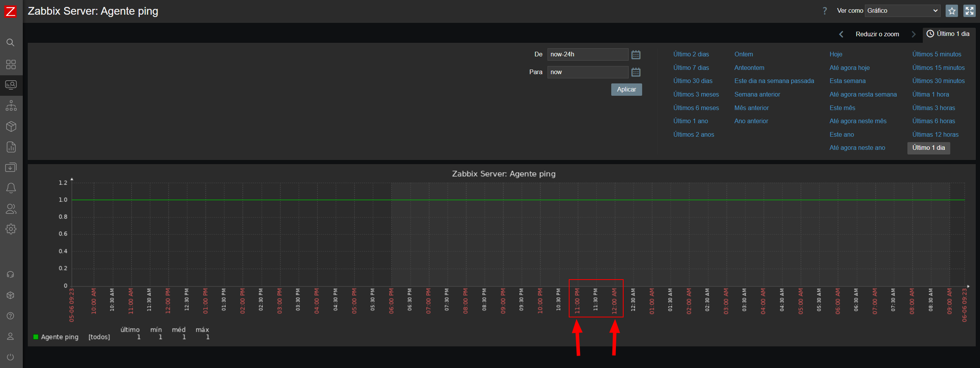Select Último 1 ano range
Viewport: 980px width, 368px height.
[x=691, y=121]
